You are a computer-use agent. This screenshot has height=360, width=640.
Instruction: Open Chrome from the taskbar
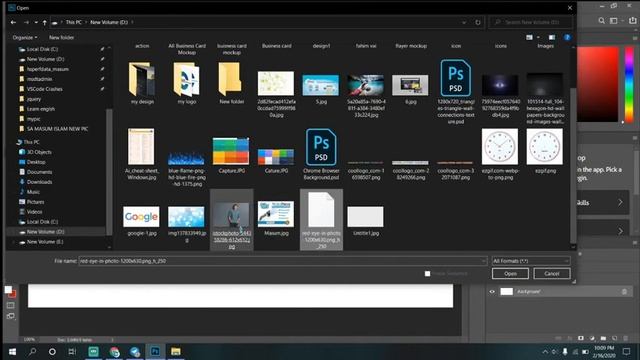coord(115,351)
